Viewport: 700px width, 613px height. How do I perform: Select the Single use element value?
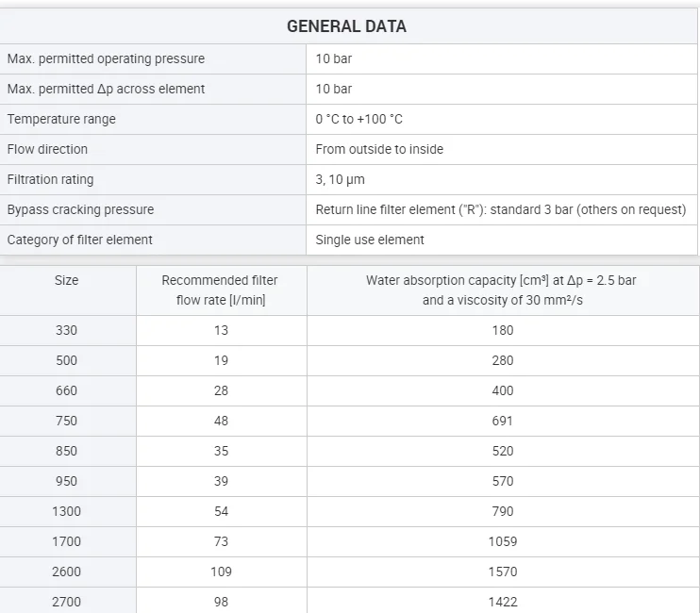point(370,240)
